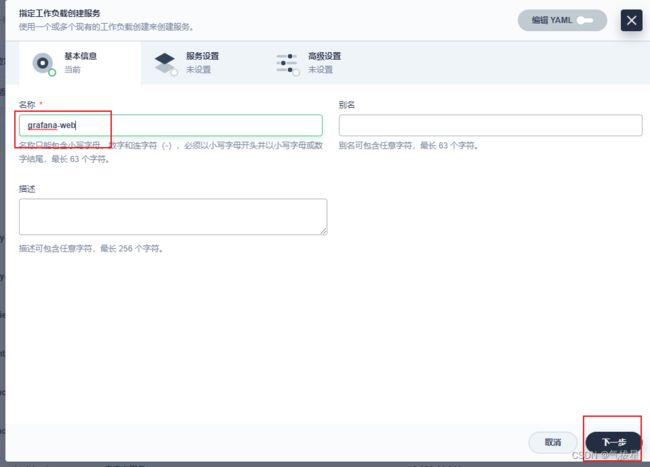Click the basic info target icon
The height and width of the screenshot is (467, 650).
(x=43, y=63)
